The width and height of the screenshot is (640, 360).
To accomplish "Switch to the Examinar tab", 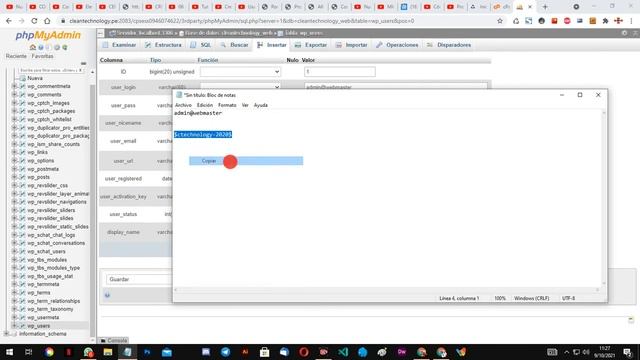I will 119,45.
